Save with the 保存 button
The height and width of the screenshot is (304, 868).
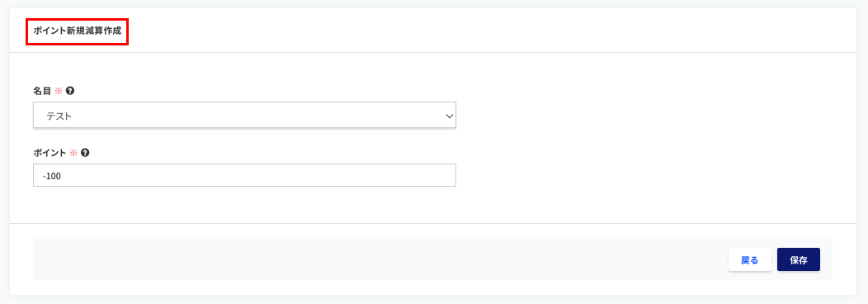(x=798, y=259)
